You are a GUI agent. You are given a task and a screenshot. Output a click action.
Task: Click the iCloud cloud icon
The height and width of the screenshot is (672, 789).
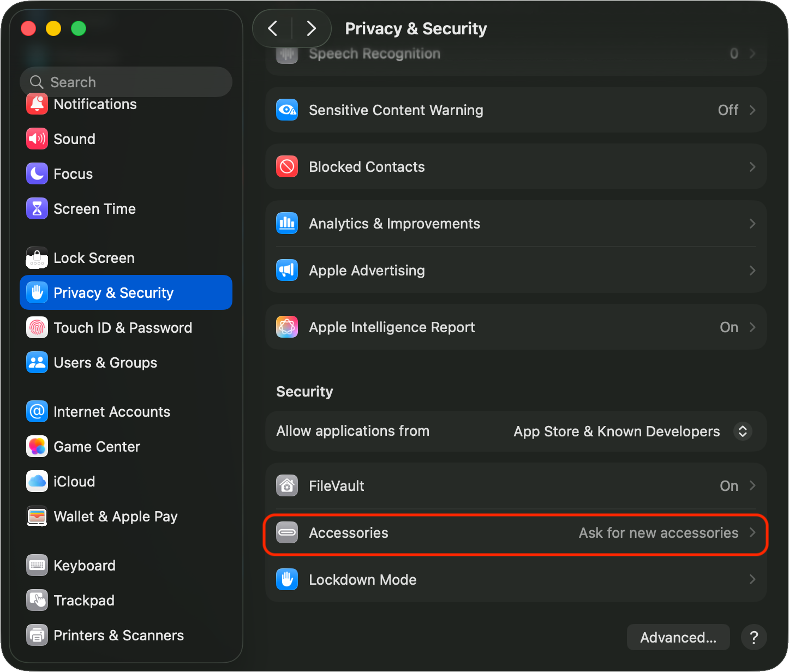click(37, 482)
